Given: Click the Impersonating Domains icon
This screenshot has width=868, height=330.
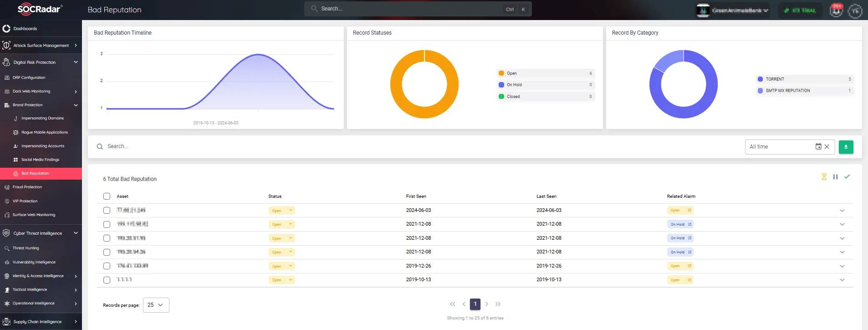Looking at the screenshot, I should click(x=16, y=119).
